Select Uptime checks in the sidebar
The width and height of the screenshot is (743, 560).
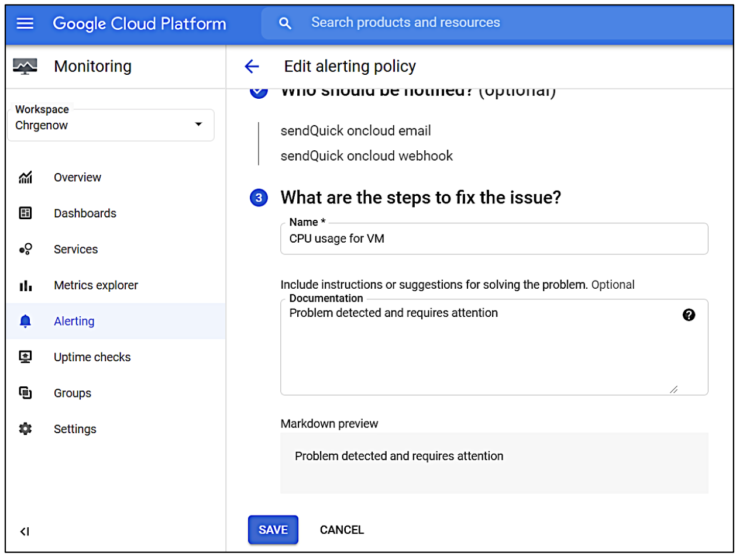[x=91, y=357]
